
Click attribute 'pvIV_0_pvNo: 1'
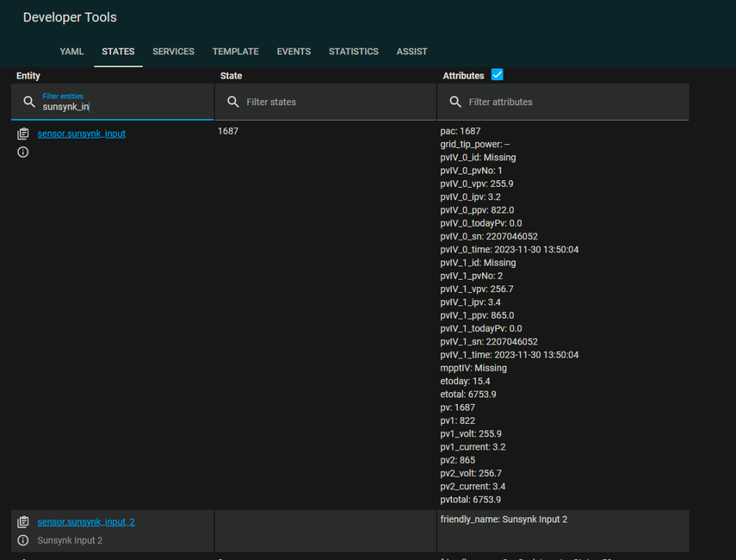471,171
